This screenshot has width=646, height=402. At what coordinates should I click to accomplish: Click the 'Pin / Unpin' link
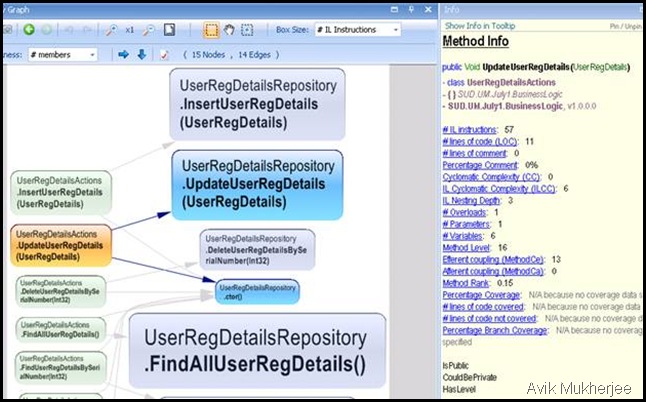(x=625, y=26)
